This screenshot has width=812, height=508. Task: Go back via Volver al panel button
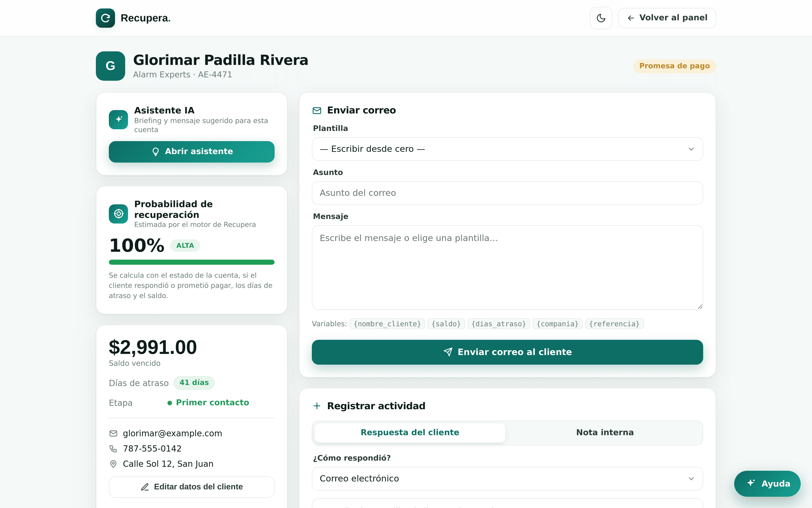(667, 18)
